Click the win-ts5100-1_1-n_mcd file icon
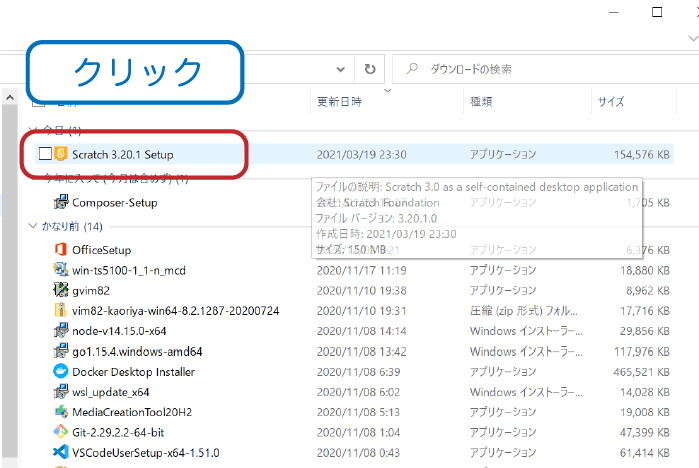The width and height of the screenshot is (699, 468). tap(61, 270)
